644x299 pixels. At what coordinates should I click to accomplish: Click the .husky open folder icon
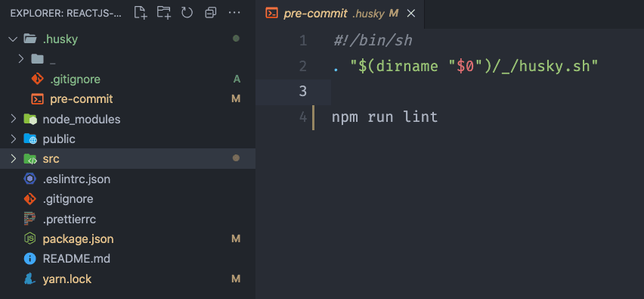30,39
